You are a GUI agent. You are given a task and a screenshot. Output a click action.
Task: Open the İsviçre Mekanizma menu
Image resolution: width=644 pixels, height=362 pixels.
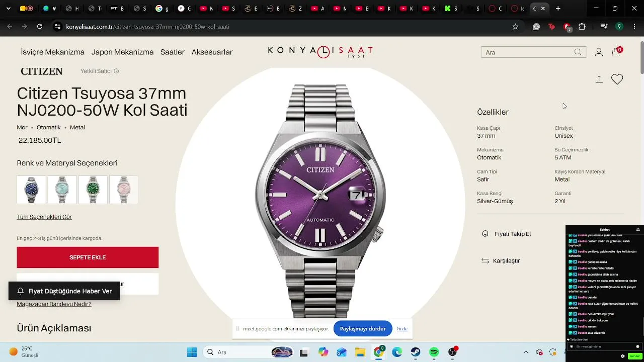coord(53,52)
